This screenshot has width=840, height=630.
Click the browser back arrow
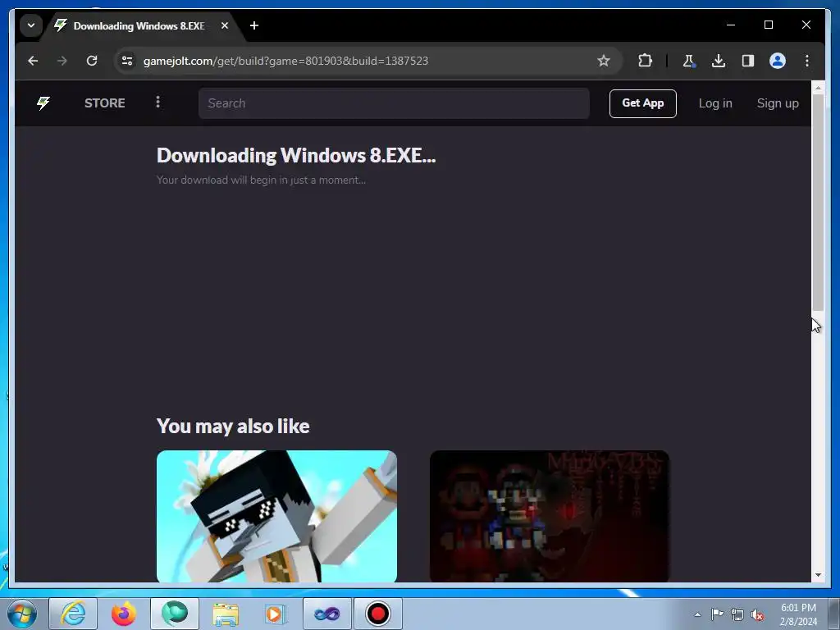pyautogui.click(x=33, y=61)
